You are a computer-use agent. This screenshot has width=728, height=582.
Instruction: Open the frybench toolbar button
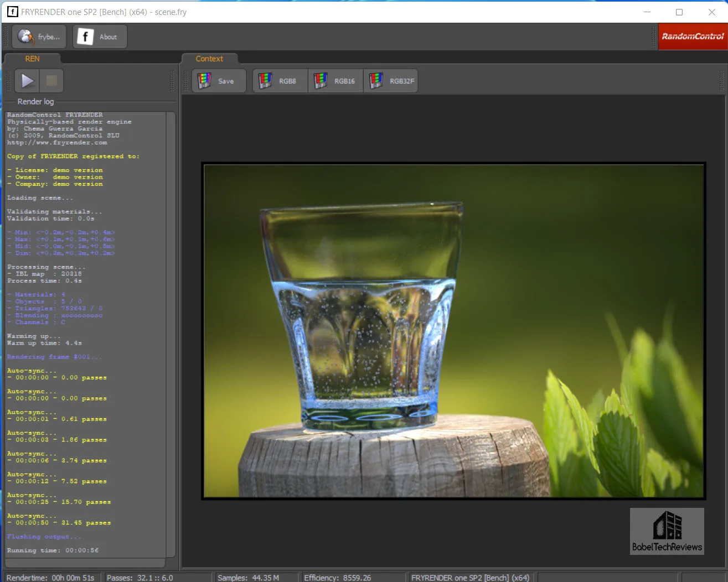pyautogui.click(x=39, y=37)
